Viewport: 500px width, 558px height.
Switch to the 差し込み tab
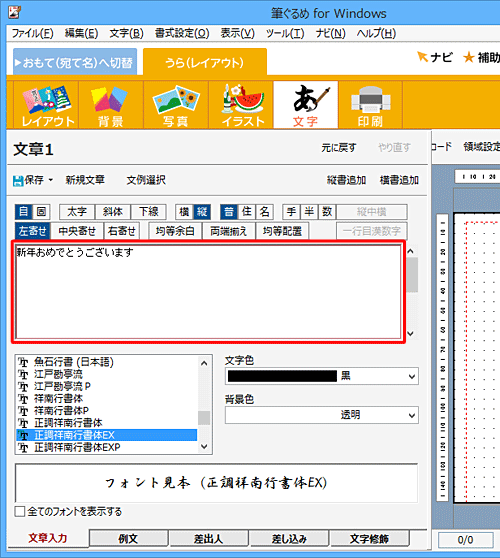point(289,538)
